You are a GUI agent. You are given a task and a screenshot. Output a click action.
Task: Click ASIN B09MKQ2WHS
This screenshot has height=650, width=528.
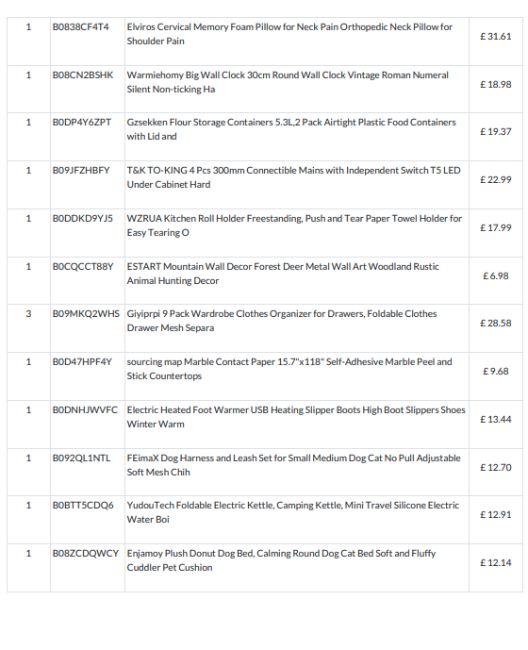(x=86, y=314)
